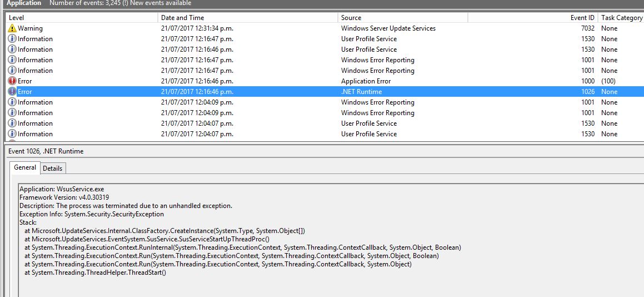Click the ClassFactory.CreateInstance stack line
Image resolution: width=644 pixels, height=297 pixels.
[164, 231]
